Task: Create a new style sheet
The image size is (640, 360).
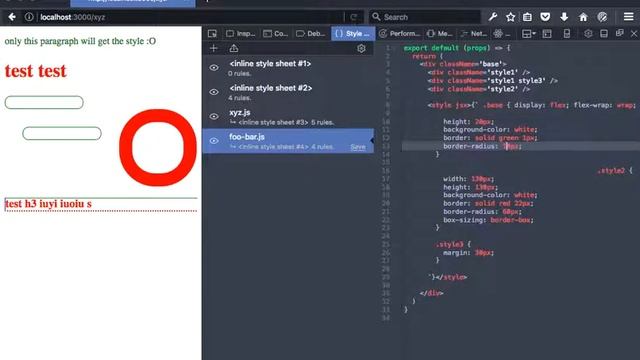Action: coord(213,48)
